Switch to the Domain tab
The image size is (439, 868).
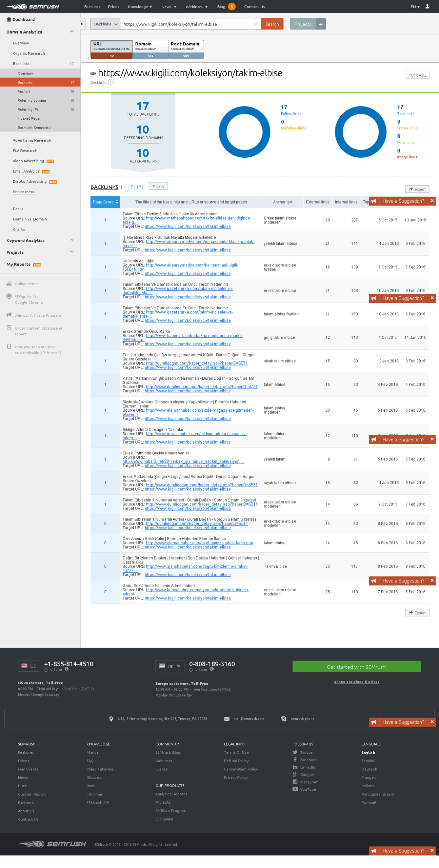click(150, 49)
